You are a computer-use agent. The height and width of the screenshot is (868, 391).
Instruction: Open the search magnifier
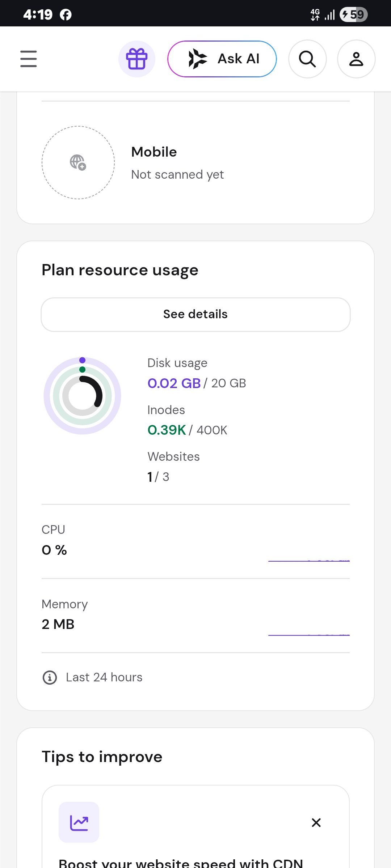[x=307, y=59]
